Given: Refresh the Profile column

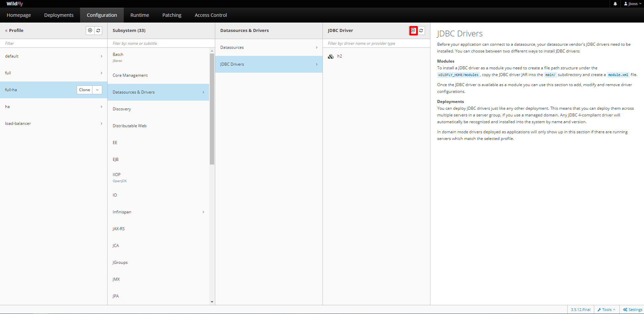Looking at the screenshot, I should coord(98,31).
